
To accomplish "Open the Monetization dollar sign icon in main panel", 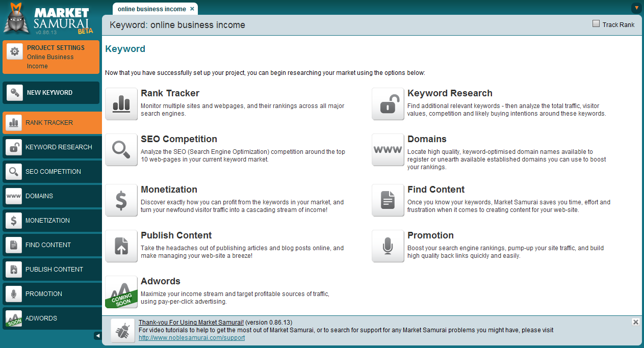I will pos(121,200).
